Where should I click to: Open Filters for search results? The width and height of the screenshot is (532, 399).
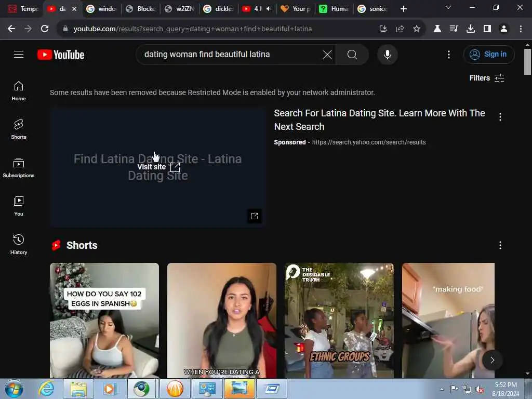(486, 78)
